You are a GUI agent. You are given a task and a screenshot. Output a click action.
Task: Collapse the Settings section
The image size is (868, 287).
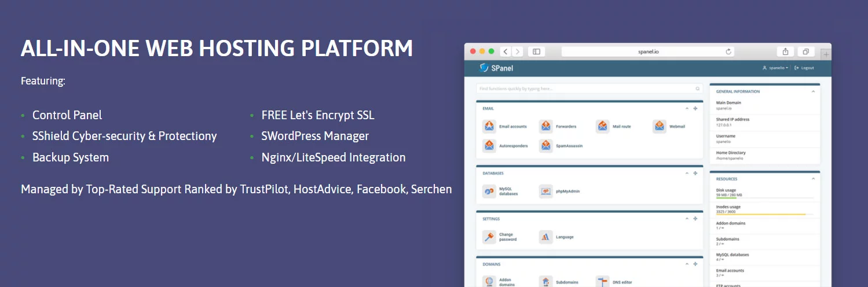coord(687,219)
